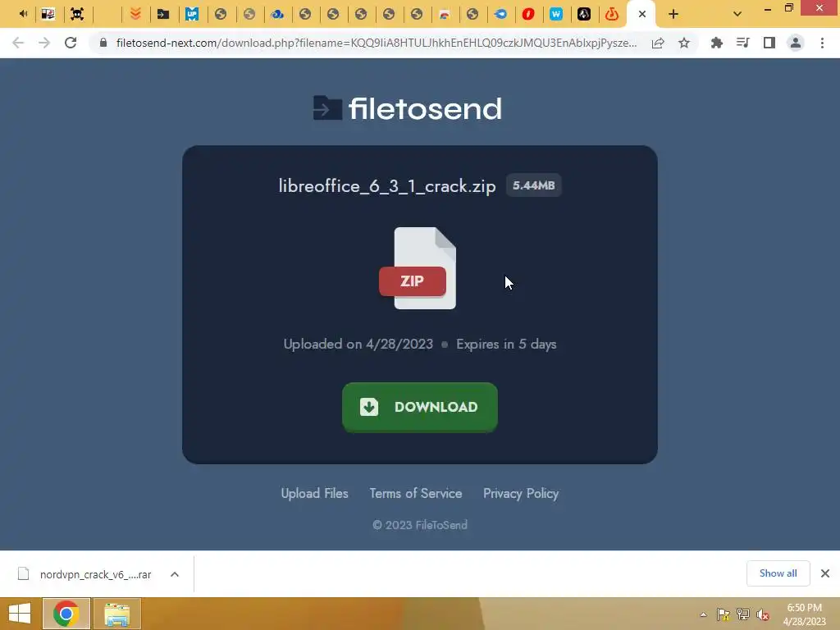The width and height of the screenshot is (840, 630).
Task: Open the File Explorer taskbar icon
Action: (117, 614)
